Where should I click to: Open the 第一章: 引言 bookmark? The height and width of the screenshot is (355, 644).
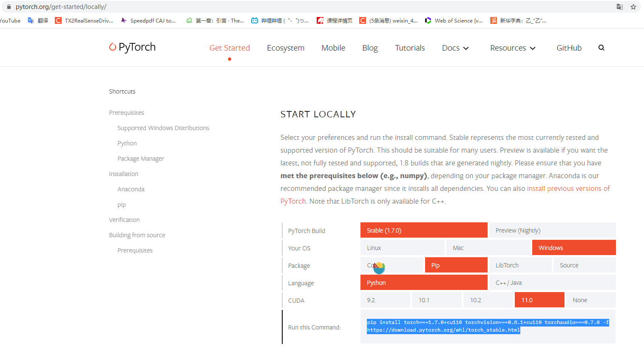(x=215, y=20)
